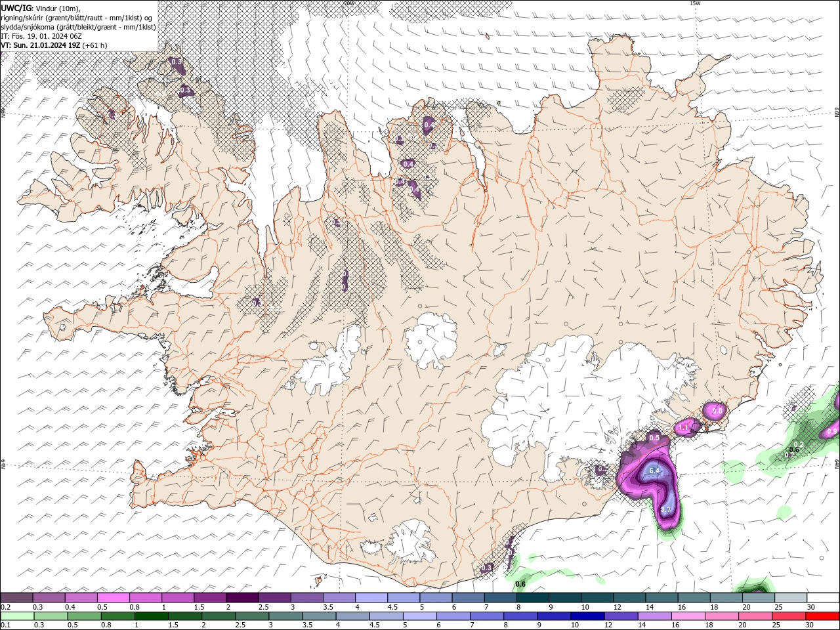Select the 6 slate blue swatch, upper legend
This screenshot has width=840, height=630.
tap(467, 598)
